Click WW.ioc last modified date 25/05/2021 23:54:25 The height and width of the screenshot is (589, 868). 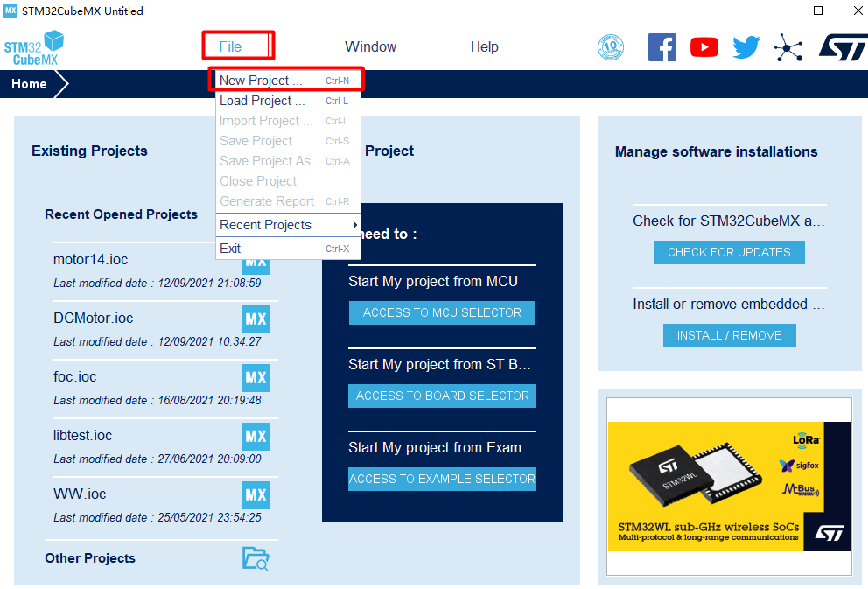(157, 517)
